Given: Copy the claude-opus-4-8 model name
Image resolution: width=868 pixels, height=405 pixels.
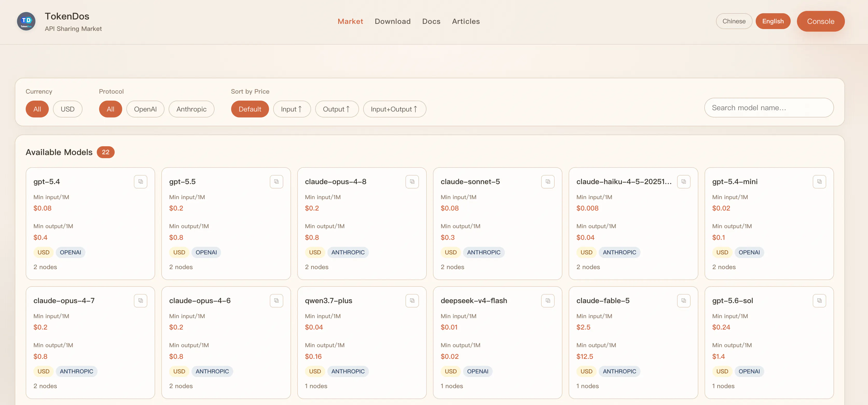Looking at the screenshot, I should (x=412, y=182).
